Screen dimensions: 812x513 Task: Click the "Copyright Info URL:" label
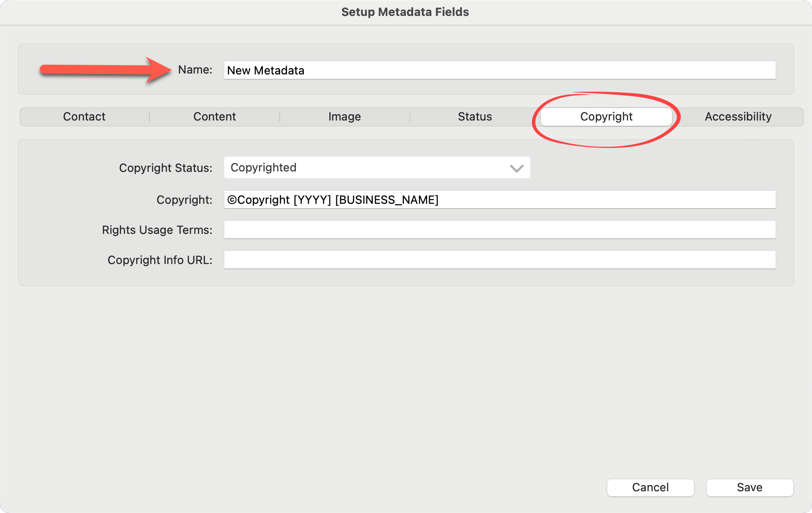click(x=160, y=260)
